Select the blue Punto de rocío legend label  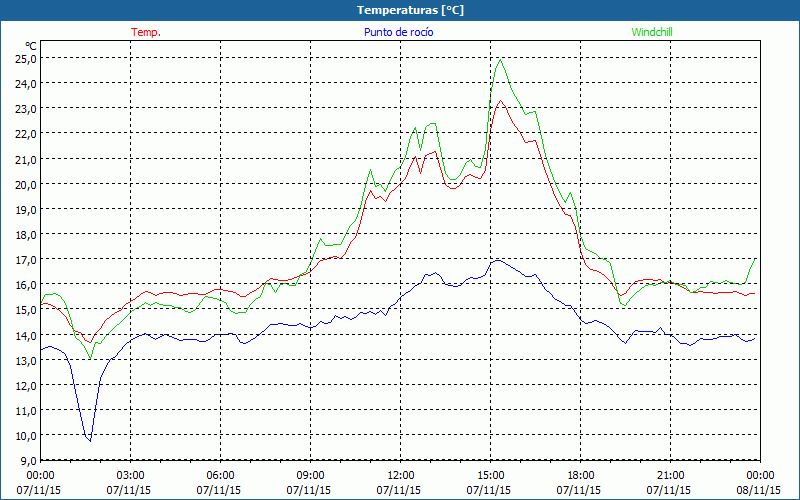[x=398, y=32]
